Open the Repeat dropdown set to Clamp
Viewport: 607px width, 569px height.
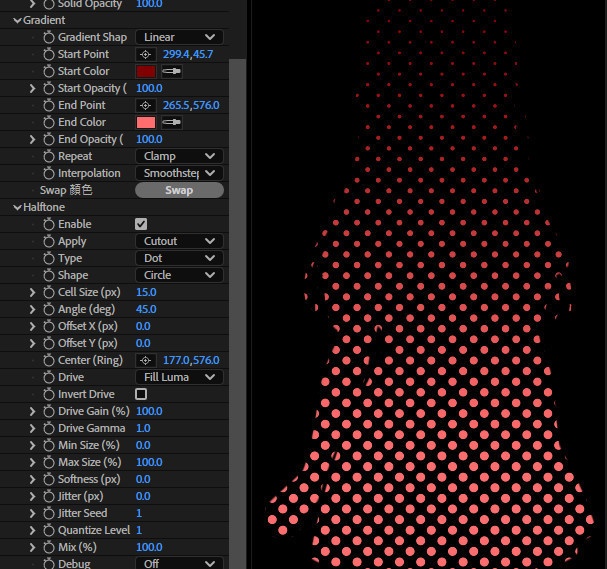pos(179,156)
